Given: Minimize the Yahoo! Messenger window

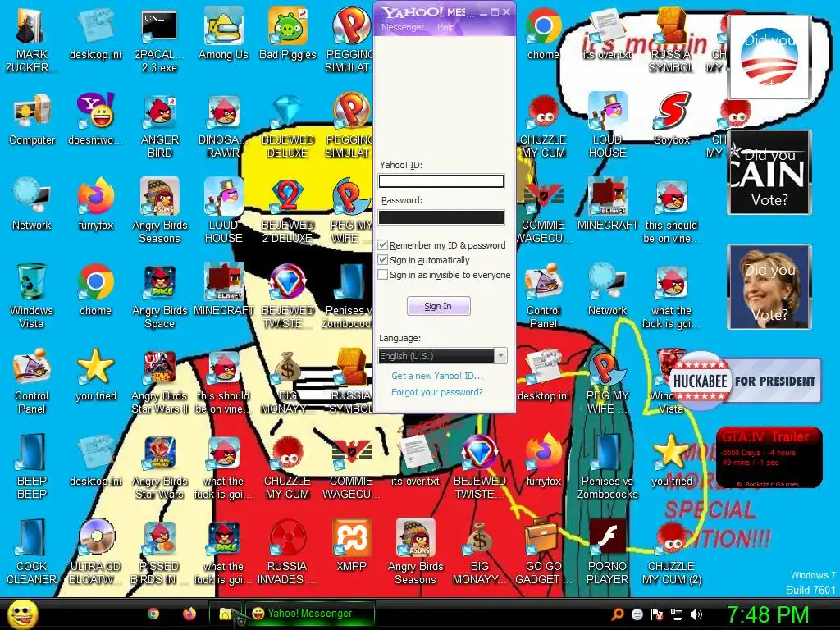Looking at the screenshot, I should click(483, 12).
